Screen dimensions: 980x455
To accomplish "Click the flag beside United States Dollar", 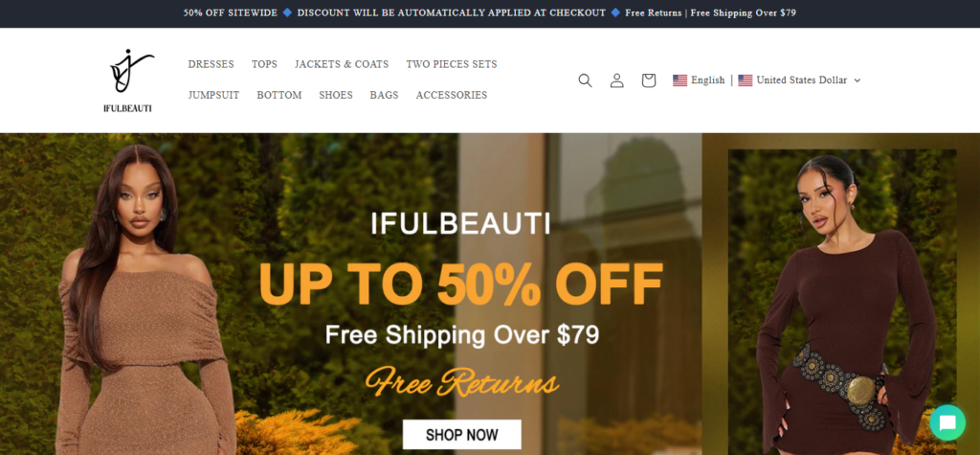I will click(x=745, y=80).
